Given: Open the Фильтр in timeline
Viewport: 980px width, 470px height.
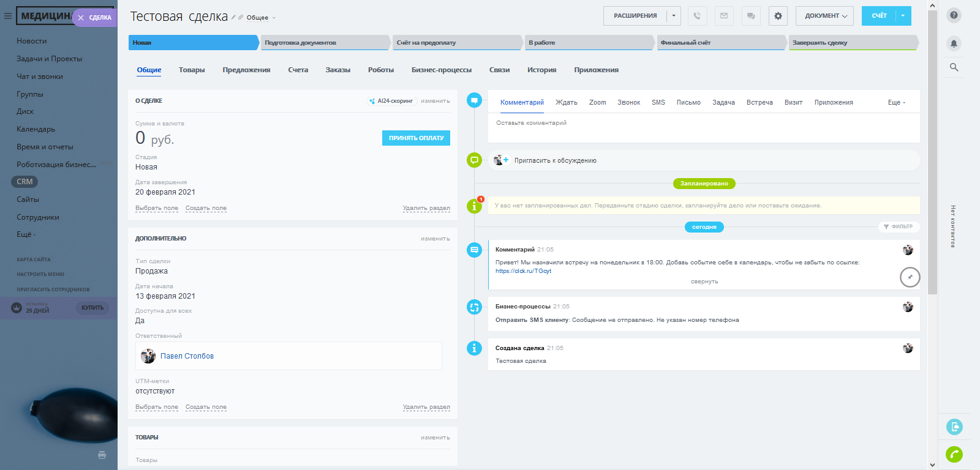Looking at the screenshot, I should [x=898, y=226].
